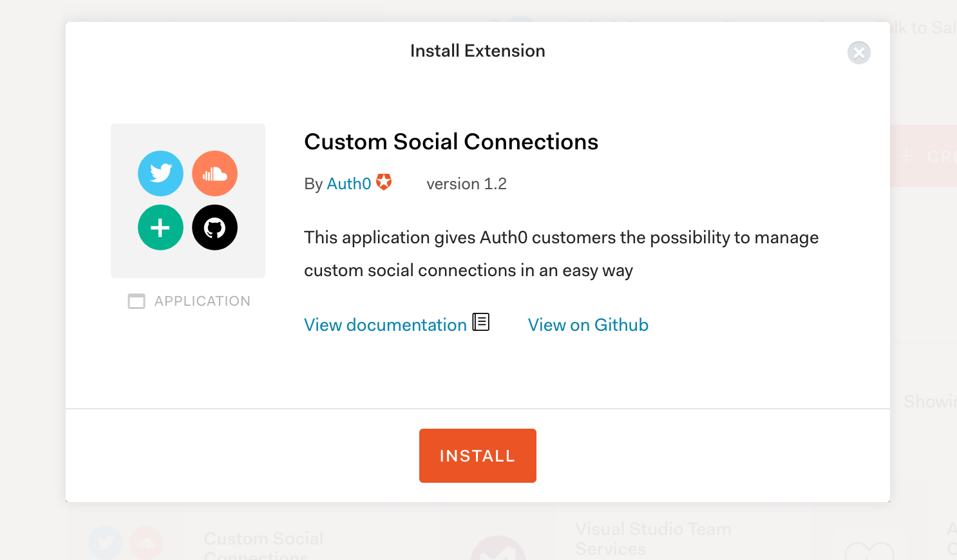Select the Twitter icon in the extension logo
Viewport: 957px width, 560px height.
tap(160, 173)
